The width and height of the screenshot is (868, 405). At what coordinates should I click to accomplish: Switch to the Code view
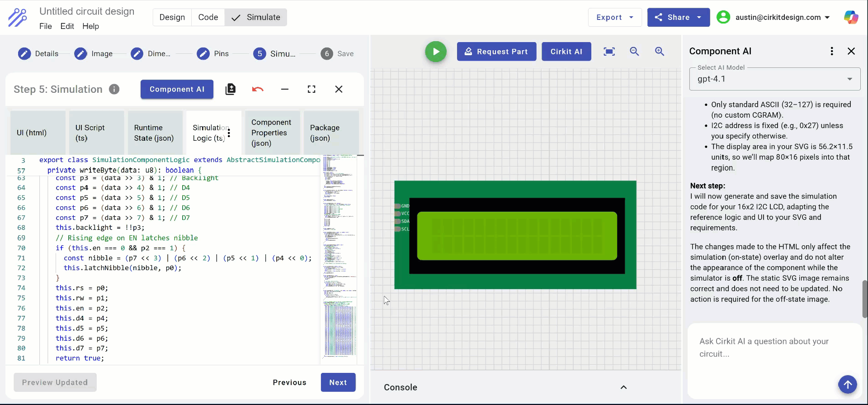click(208, 17)
